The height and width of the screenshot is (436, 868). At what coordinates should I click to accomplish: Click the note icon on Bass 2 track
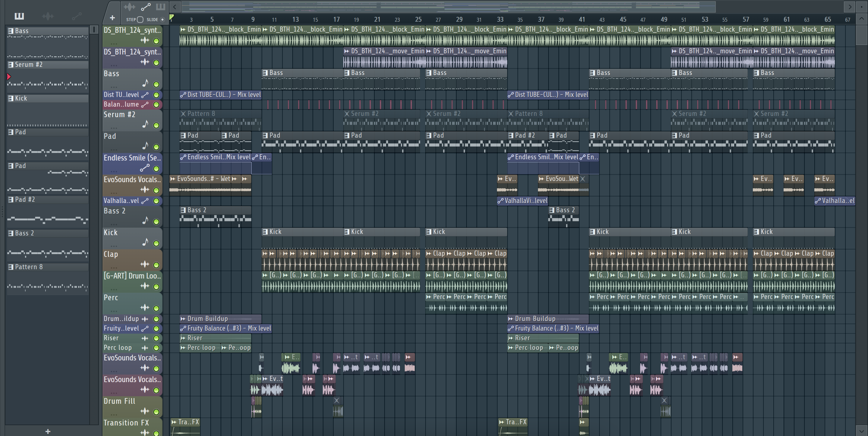point(145,220)
